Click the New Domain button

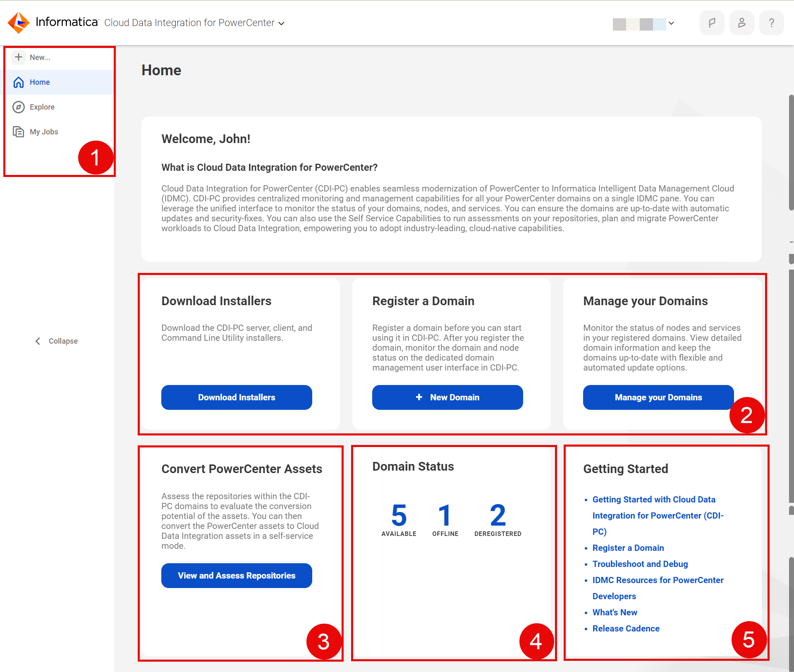click(447, 397)
